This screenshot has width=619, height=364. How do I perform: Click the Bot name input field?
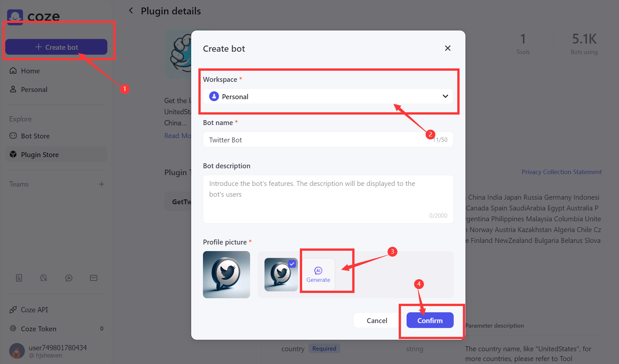328,139
